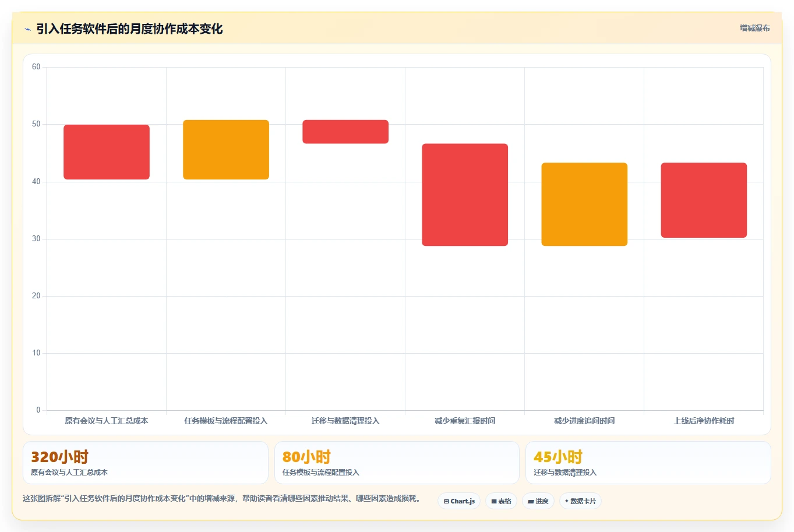Screen dimensions: 794x532
Task: Click the y-axis value 20
Action: tap(36, 296)
